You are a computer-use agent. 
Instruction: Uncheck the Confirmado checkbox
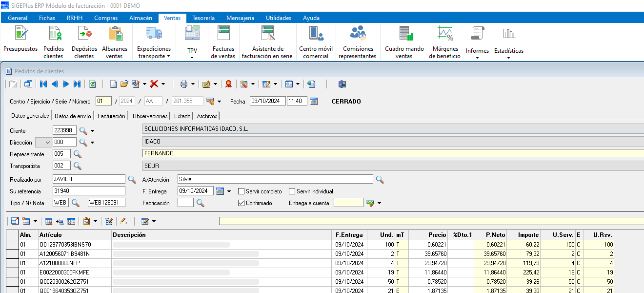tap(241, 203)
